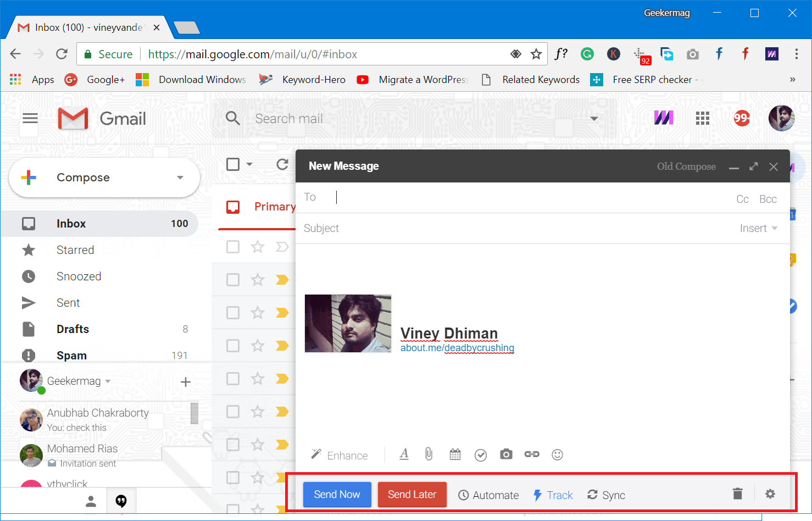The image size is (812, 521).
Task: Click the search magnifier icon in Gmail
Action: point(233,118)
